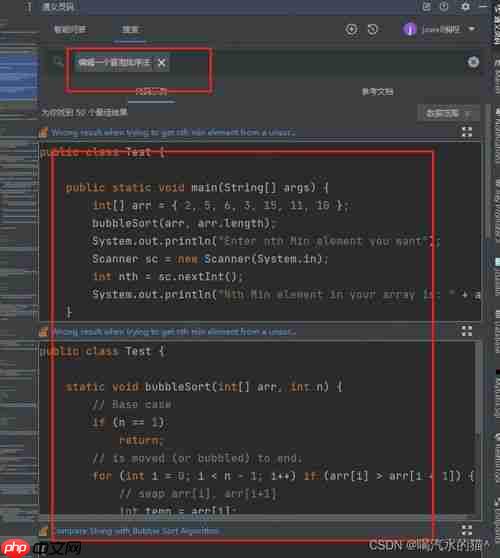The height and width of the screenshot is (558, 500).
Task: Expand the second Test class result
Action: click(467, 331)
